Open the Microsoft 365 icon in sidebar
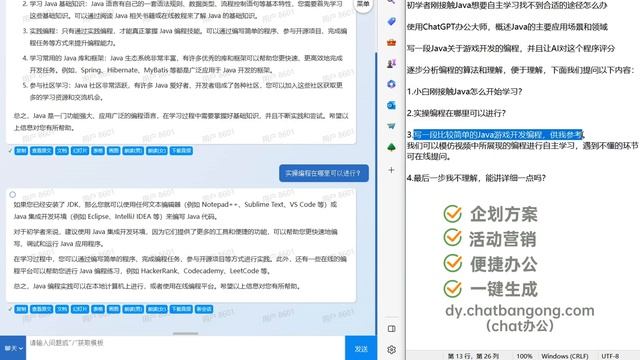The height and width of the screenshot is (360, 640). tap(391, 84)
